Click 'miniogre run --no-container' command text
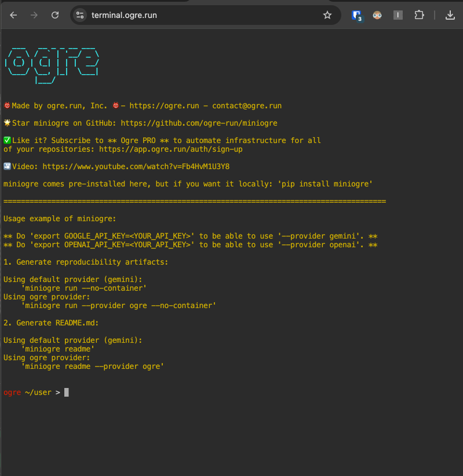463x476 pixels. click(x=84, y=288)
